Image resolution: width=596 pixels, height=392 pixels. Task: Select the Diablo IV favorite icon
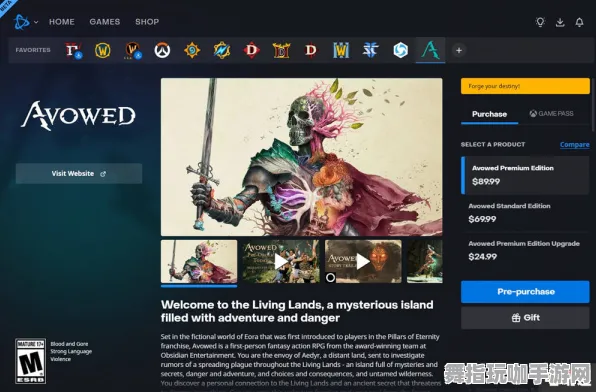(x=73, y=50)
